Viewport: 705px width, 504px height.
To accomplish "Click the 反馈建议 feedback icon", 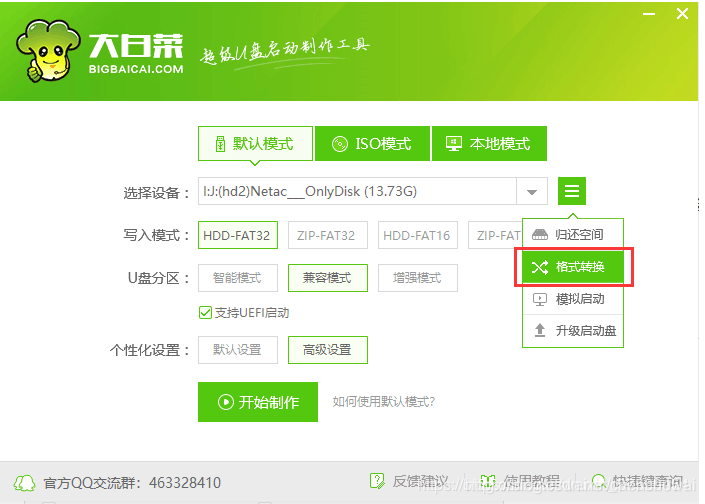I will [x=377, y=481].
